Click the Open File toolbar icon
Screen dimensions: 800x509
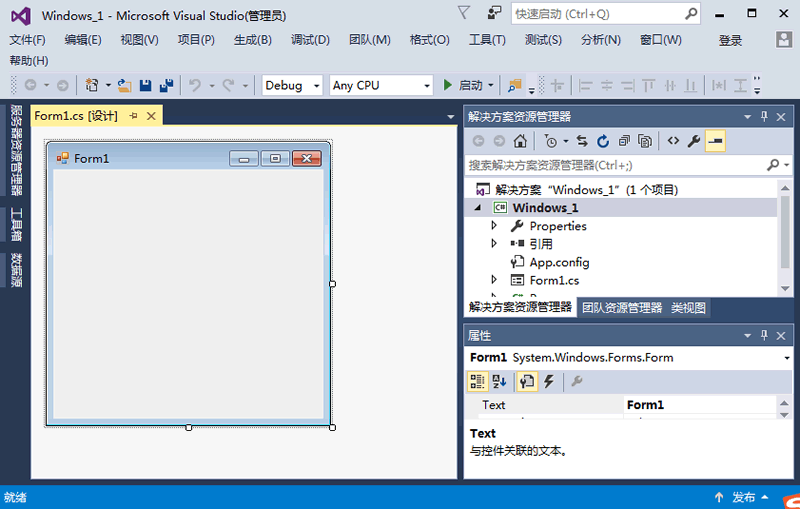pos(125,86)
